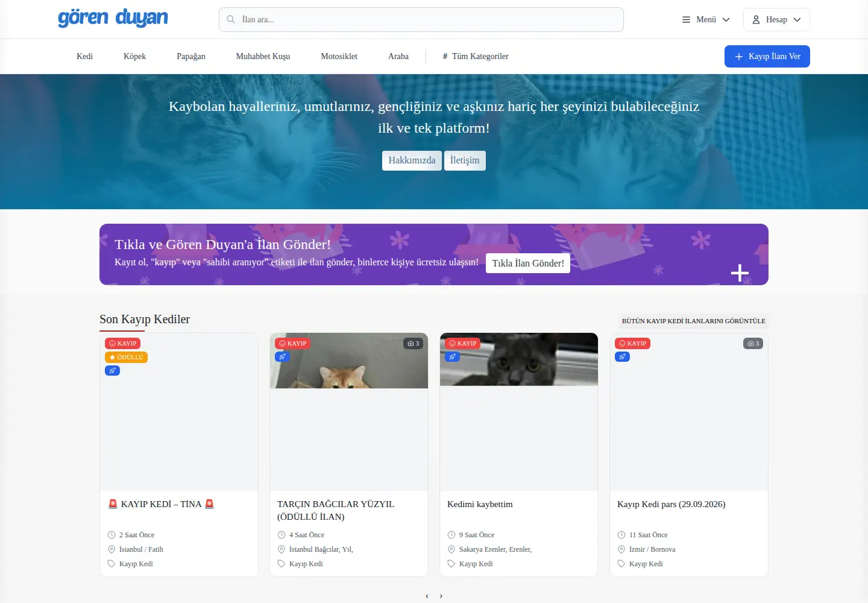The image size is (868, 603).
Task: Open Kedimi kaybettim listing title
Action: (x=480, y=504)
